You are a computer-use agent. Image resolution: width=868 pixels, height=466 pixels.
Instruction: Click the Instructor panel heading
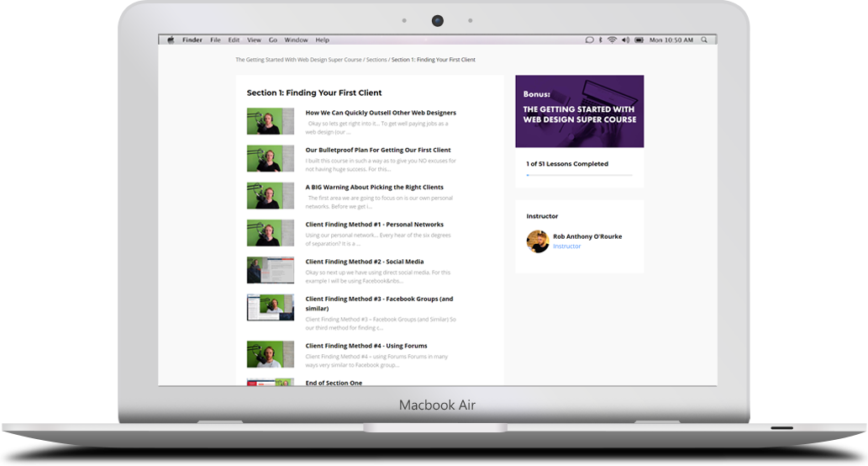coord(542,216)
